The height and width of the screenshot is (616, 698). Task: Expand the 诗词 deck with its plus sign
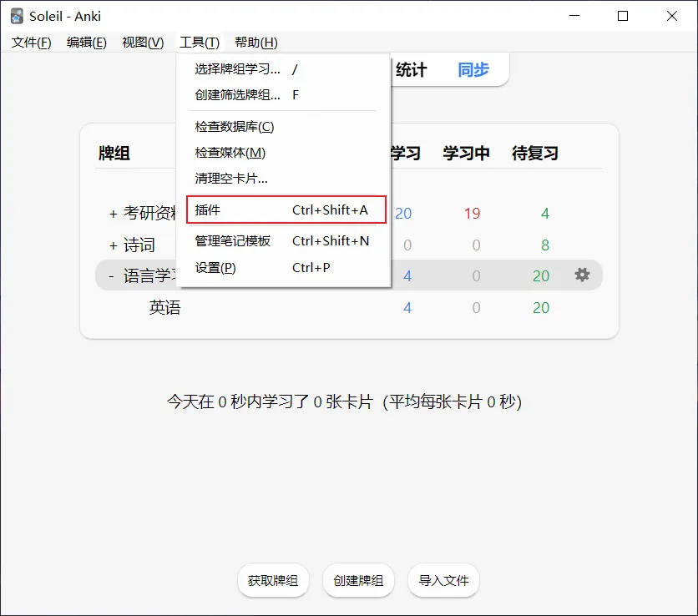coord(113,245)
